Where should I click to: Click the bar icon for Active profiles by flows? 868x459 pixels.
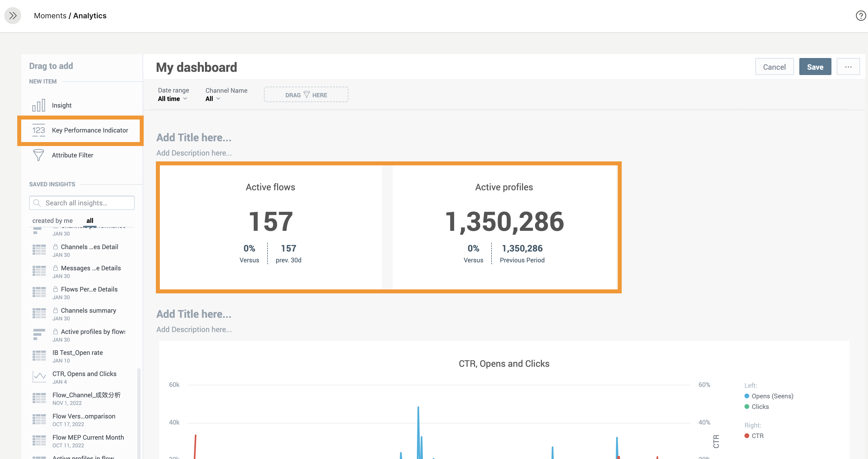click(39, 335)
